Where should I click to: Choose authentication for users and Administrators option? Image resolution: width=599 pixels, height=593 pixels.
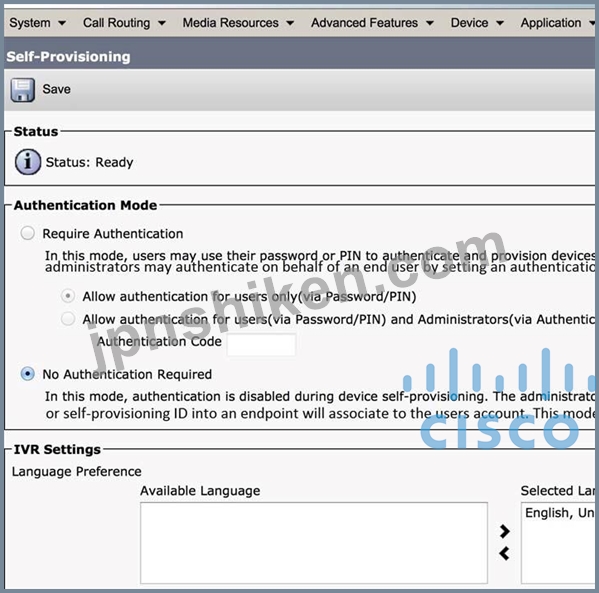coord(68,319)
